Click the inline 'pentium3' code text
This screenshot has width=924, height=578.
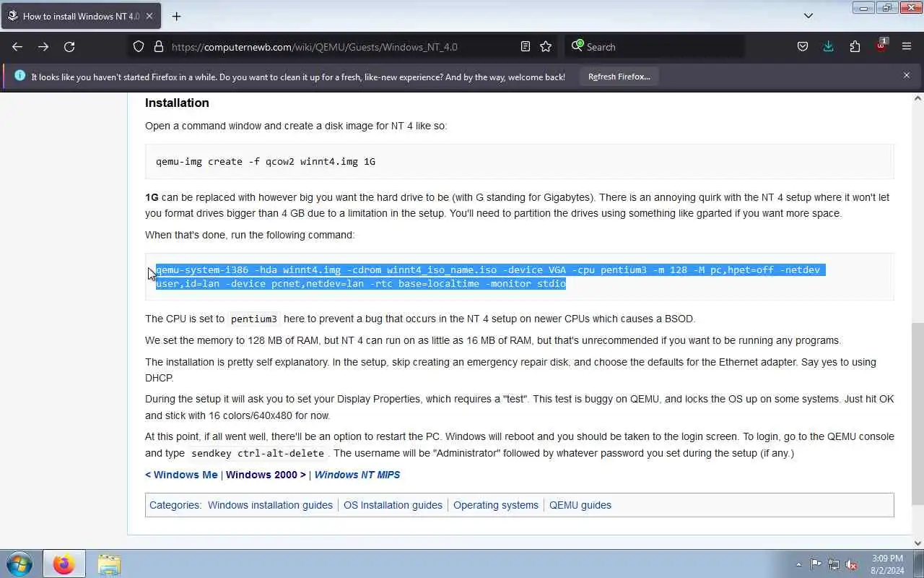(254, 319)
